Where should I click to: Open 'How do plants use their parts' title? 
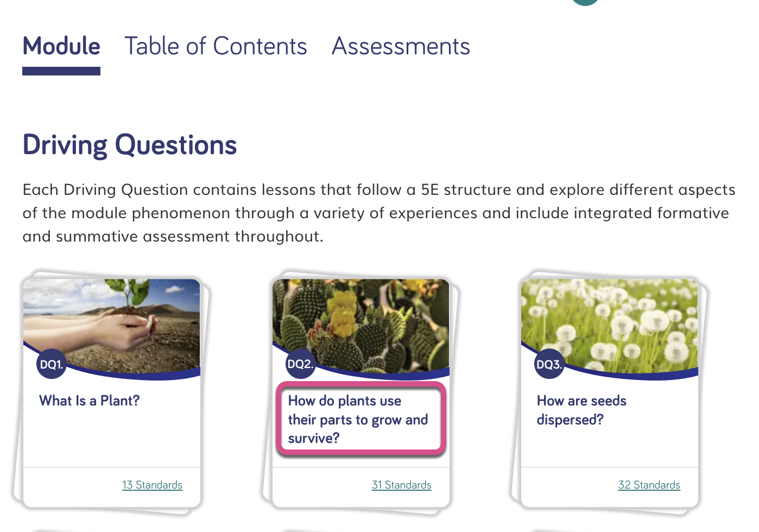[358, 419]
